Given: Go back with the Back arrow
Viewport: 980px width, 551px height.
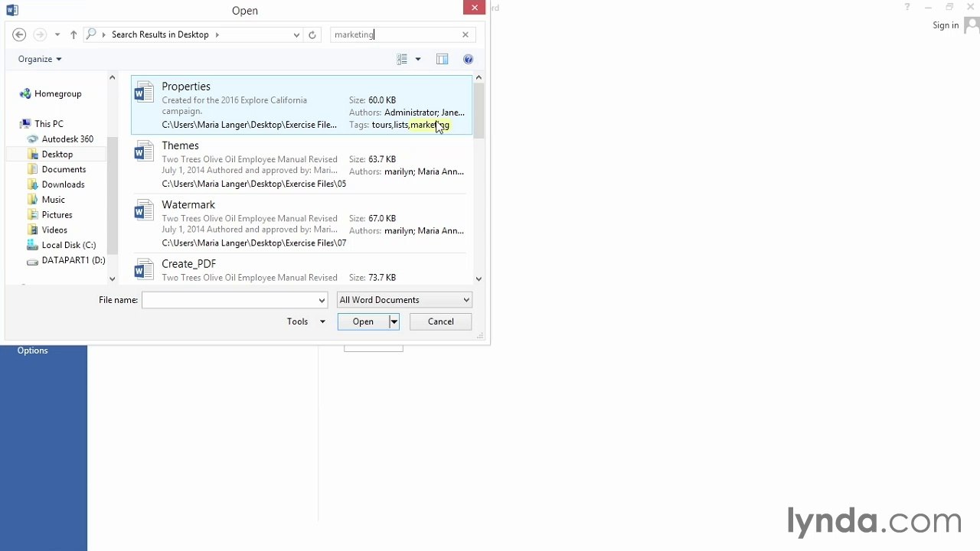Looking at the screenshot, I should [x=20, y=34].
